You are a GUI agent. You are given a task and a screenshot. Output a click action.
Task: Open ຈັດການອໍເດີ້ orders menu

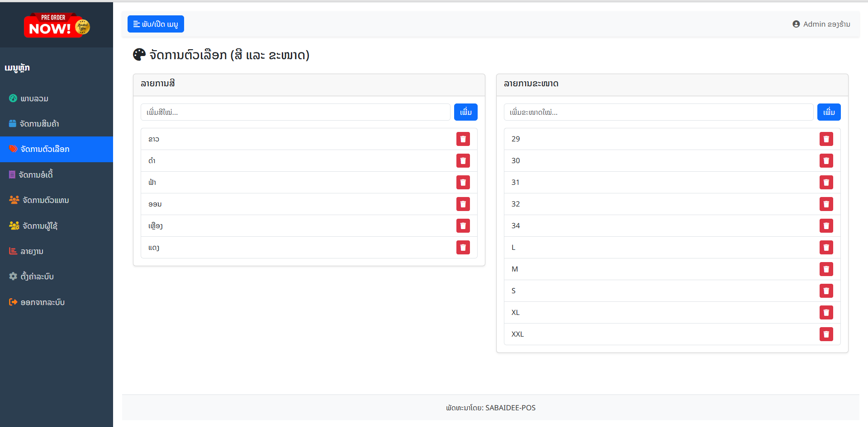[x=36, y=175]
